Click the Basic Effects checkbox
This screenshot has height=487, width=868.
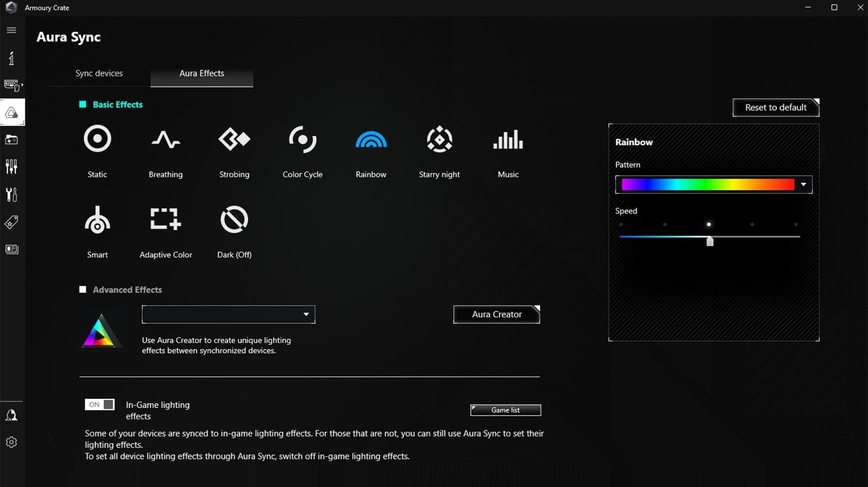tap(83, 105)
